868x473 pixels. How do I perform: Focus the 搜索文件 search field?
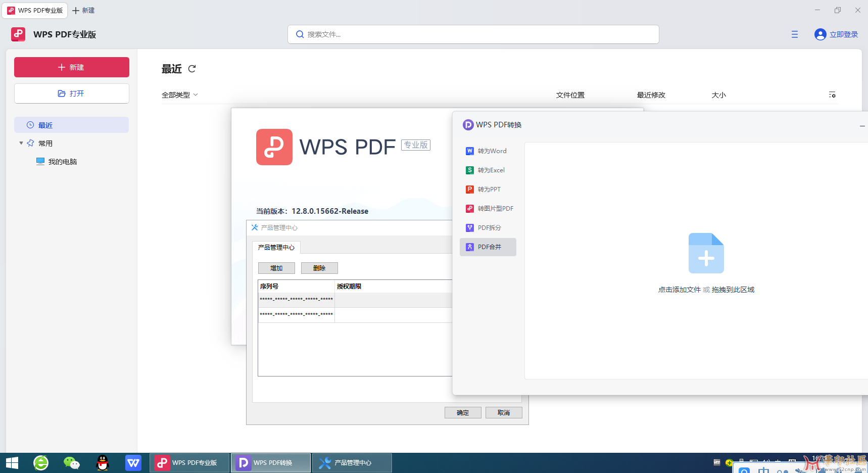pos(473,34)
